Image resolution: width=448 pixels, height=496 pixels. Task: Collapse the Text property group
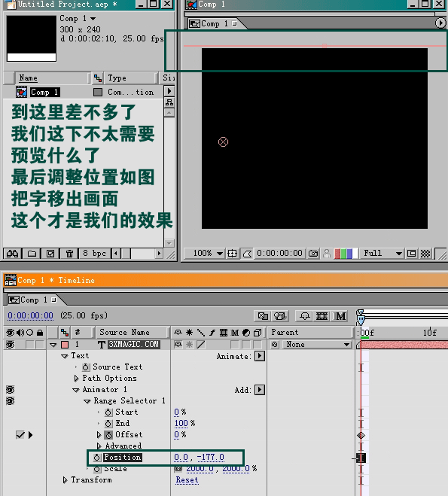(65, 356)
